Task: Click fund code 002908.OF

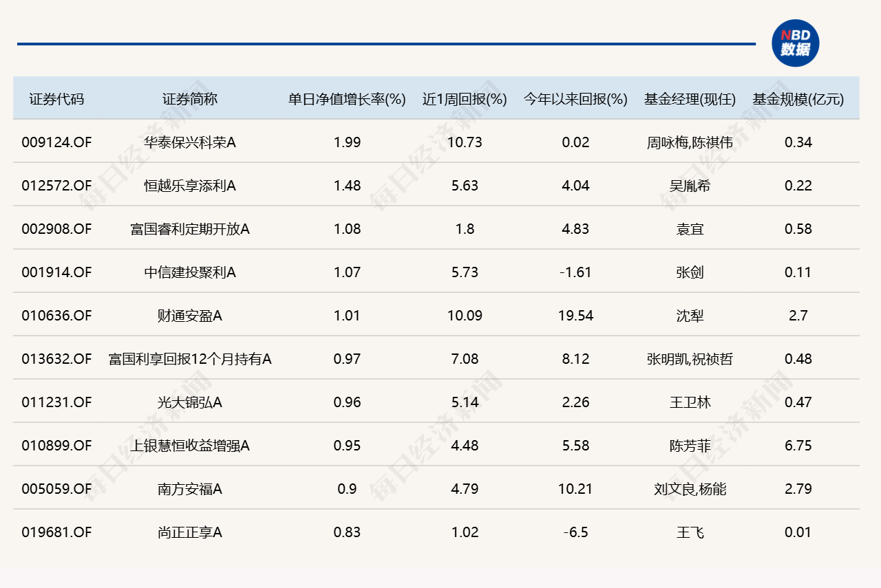Action: (x=56, y=229)
